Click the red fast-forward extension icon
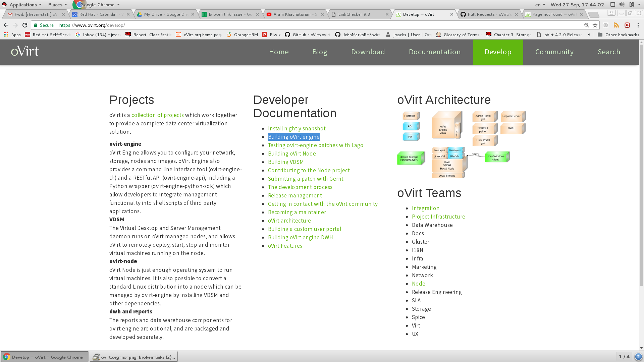Viewport: 644px width, 362px height. click(x=627, y=25)
